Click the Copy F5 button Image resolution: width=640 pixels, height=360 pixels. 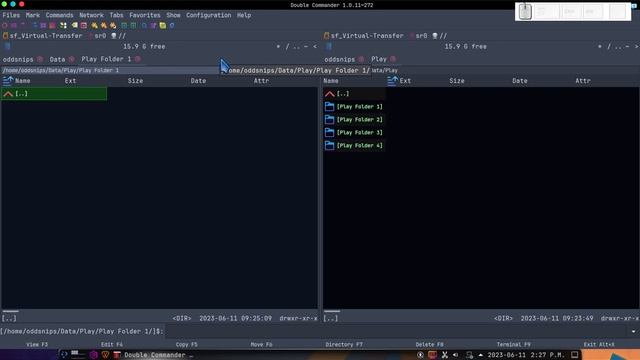tap(187, 344)
